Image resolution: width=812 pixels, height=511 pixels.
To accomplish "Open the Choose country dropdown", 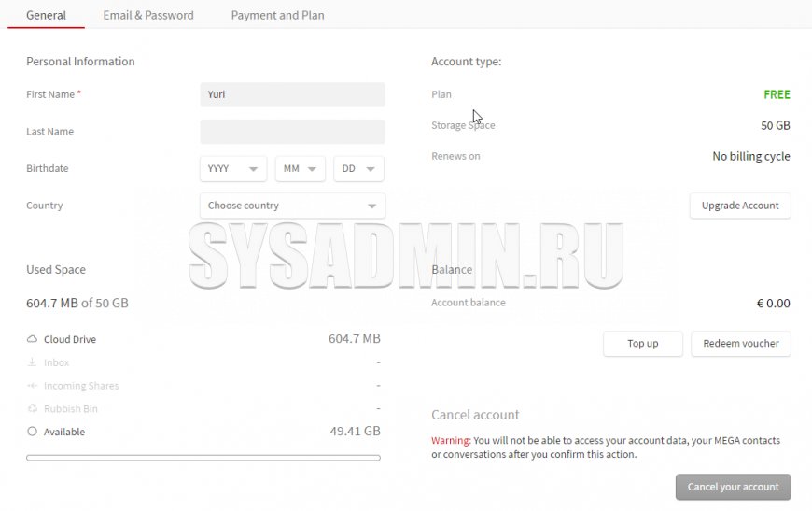I will [292, 206].
